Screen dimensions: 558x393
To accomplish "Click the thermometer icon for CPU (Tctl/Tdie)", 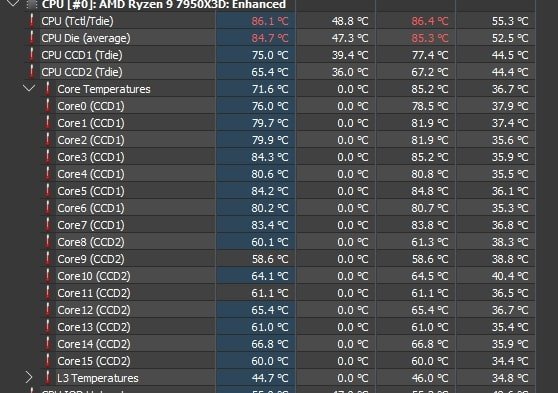I will (x=32, y=21).
